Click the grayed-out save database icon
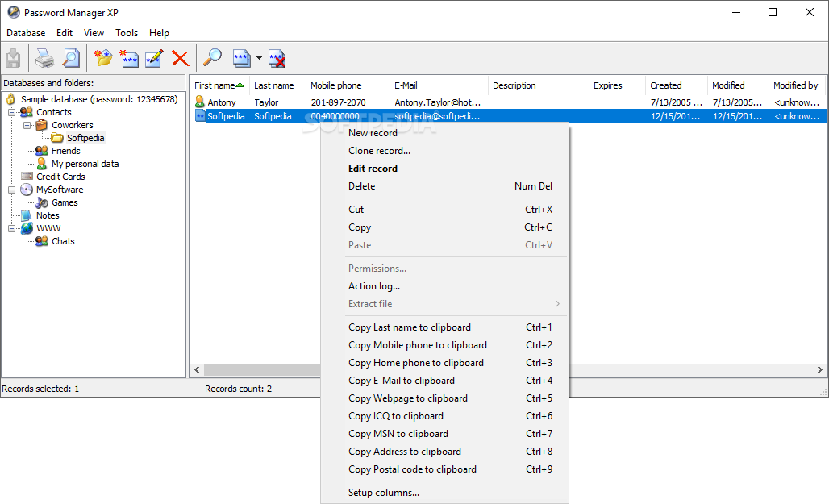Viewport: 829px width, 504px height. click(13, 58)
